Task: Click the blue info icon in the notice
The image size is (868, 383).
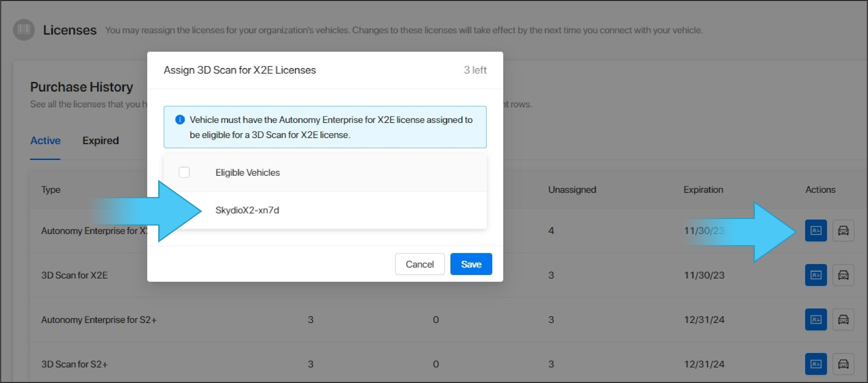Action: [x=180, y=120]
